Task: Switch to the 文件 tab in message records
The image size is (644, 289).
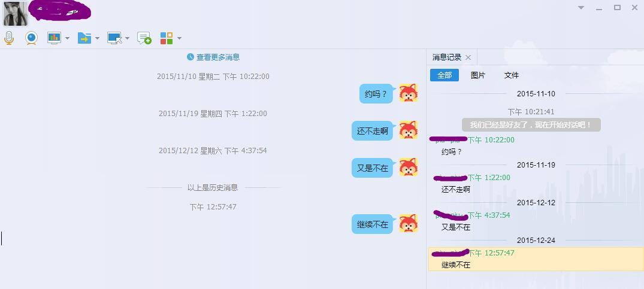Action: tap(511, 75)
